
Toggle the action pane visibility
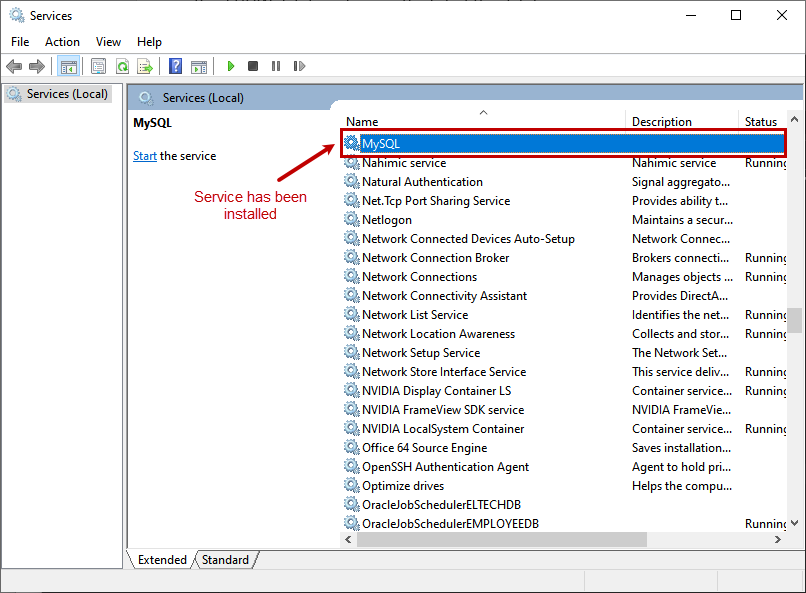(198, 66)
